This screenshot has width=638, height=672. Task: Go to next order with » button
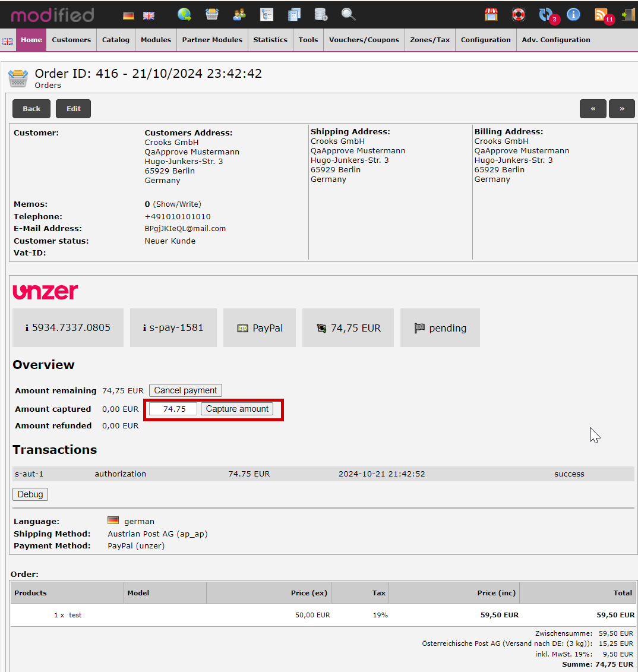[622, 109]
